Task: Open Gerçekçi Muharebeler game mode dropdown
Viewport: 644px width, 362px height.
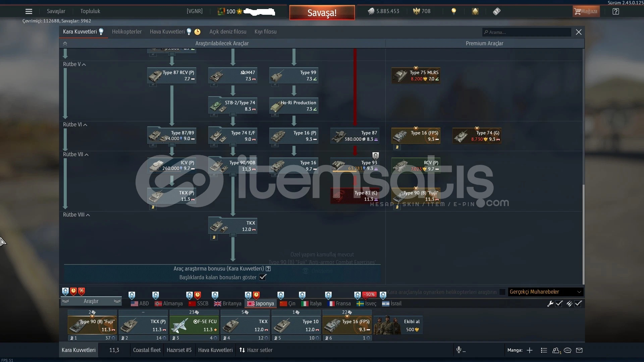Action: (x=546, y=292)
